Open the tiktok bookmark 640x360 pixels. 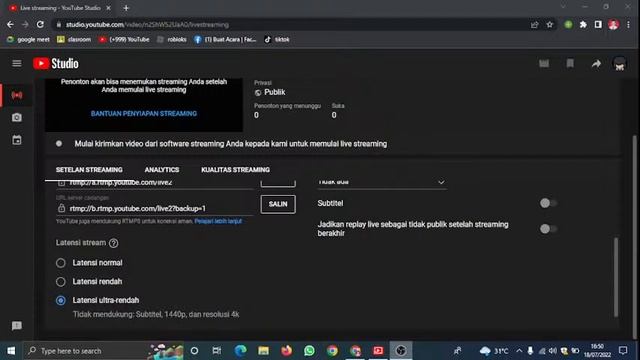(277, 40)
